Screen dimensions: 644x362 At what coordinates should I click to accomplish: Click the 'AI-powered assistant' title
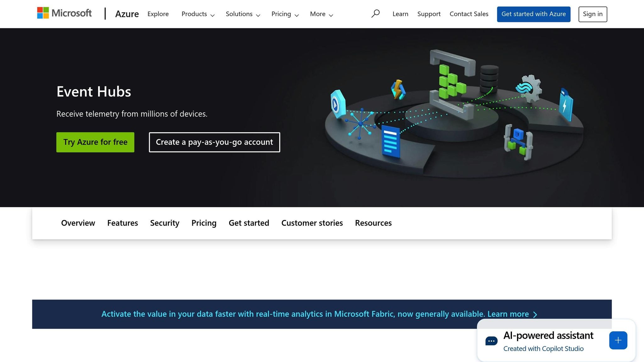pos(548,336)
